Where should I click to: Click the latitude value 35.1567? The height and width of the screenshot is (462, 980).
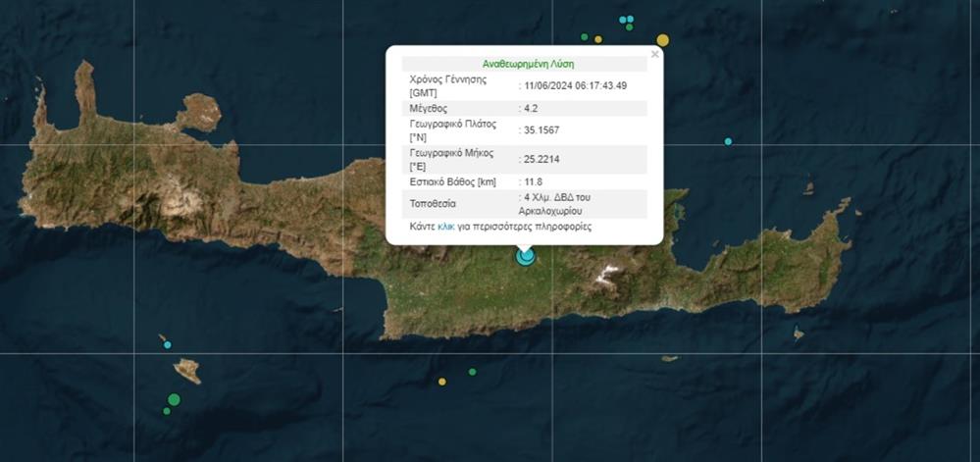pyautogui.click(x=542, y=130)
